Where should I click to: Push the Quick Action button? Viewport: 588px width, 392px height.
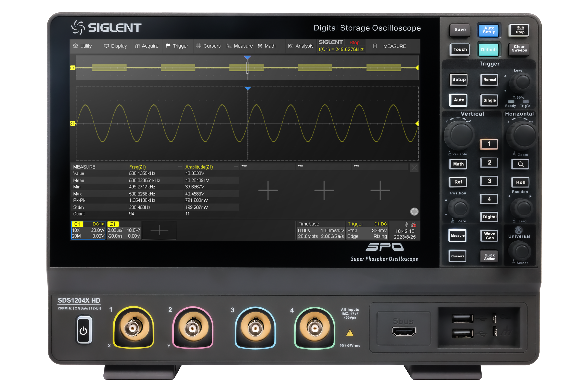(489, 256)
